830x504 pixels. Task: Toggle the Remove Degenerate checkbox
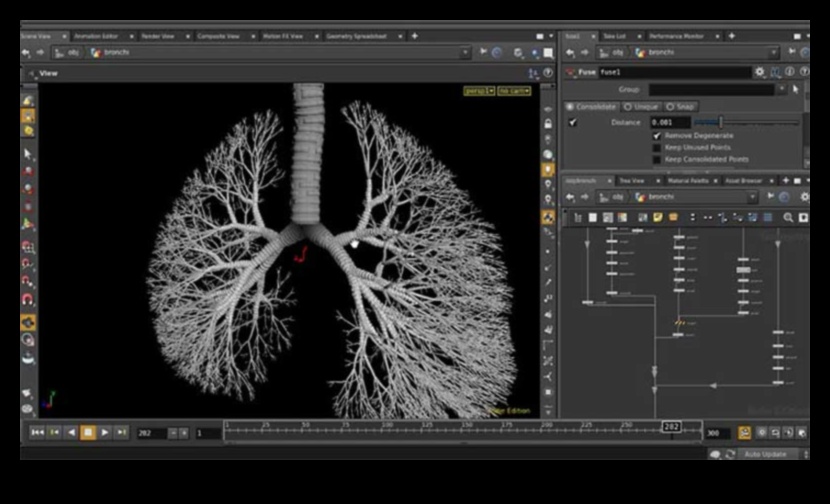click(x=657, y=135)
